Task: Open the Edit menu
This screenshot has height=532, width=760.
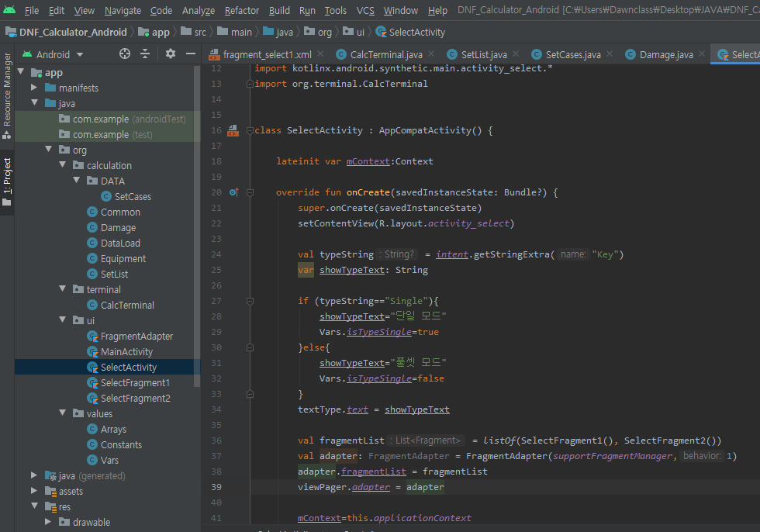Action: coord(56,10)
